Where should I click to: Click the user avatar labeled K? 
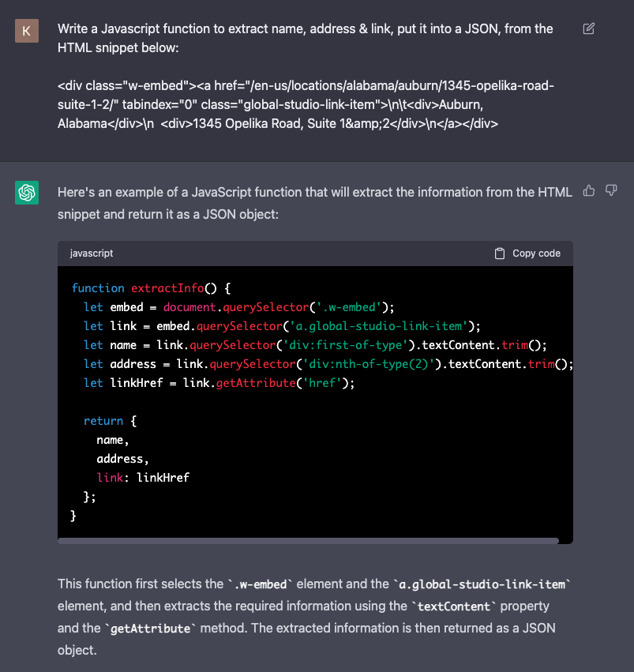pos(27,31)
